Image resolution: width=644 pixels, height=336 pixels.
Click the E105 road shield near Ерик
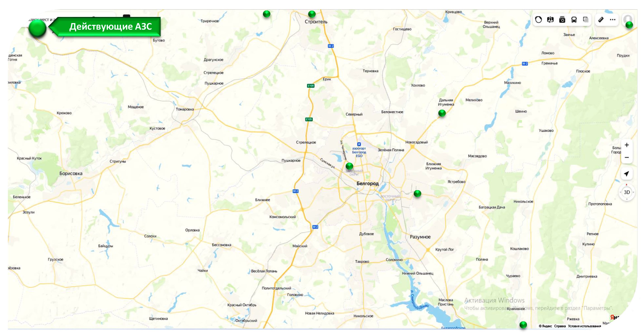(311, 86)
